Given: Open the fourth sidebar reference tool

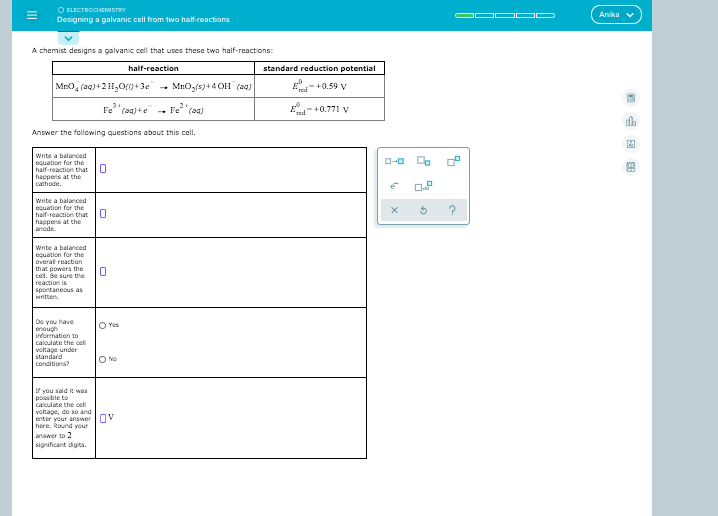Looking at the screenshot, I should click(x=631, y=167).
